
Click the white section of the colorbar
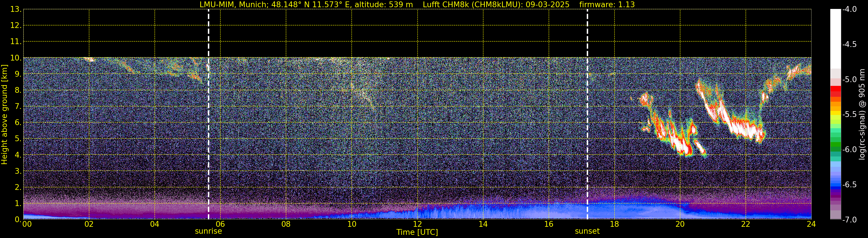[x=835, y=39]
